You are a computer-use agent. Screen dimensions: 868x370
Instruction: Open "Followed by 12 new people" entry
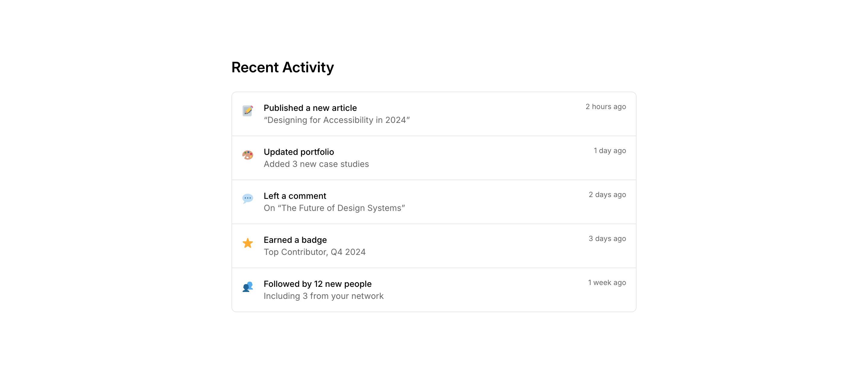coord(317,284)
